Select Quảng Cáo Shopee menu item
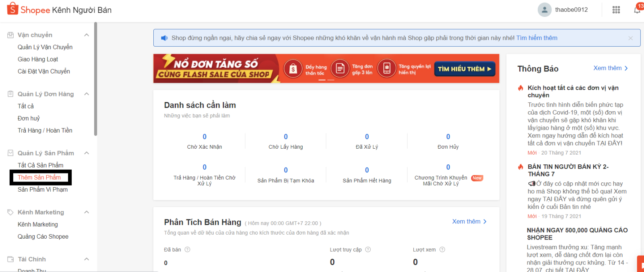 (43, 237)
